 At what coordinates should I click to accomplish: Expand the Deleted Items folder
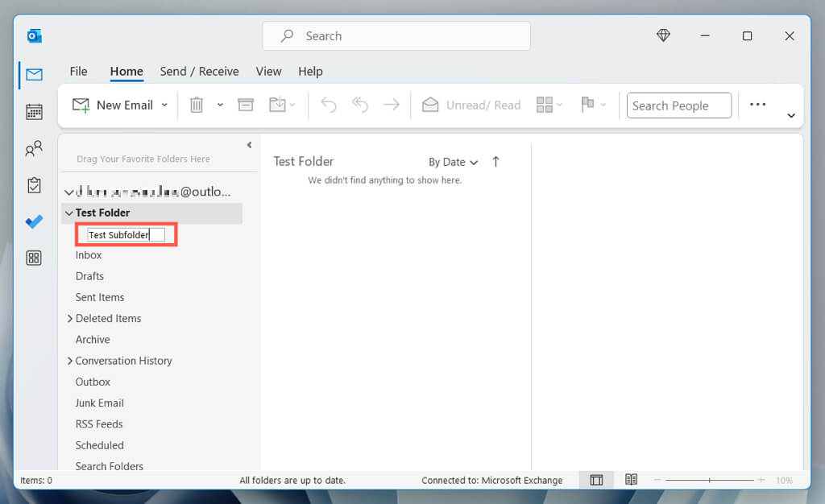[69, 319]
